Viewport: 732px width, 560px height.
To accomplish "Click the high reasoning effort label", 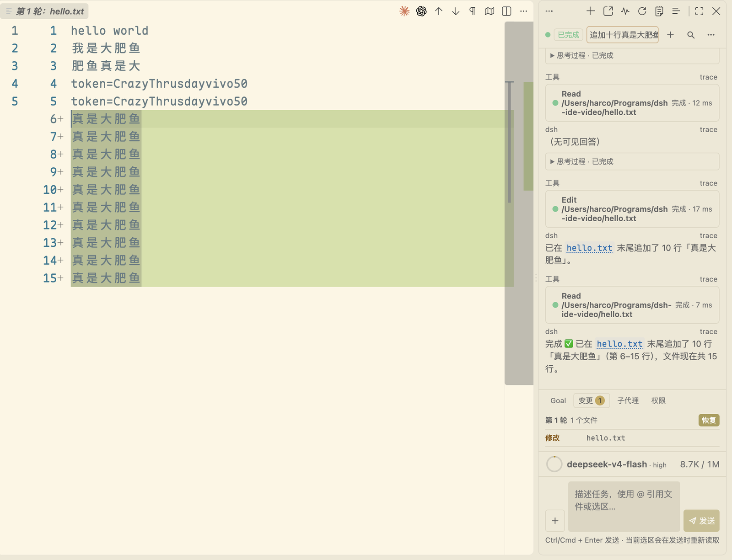I will [x=660, y=465].
